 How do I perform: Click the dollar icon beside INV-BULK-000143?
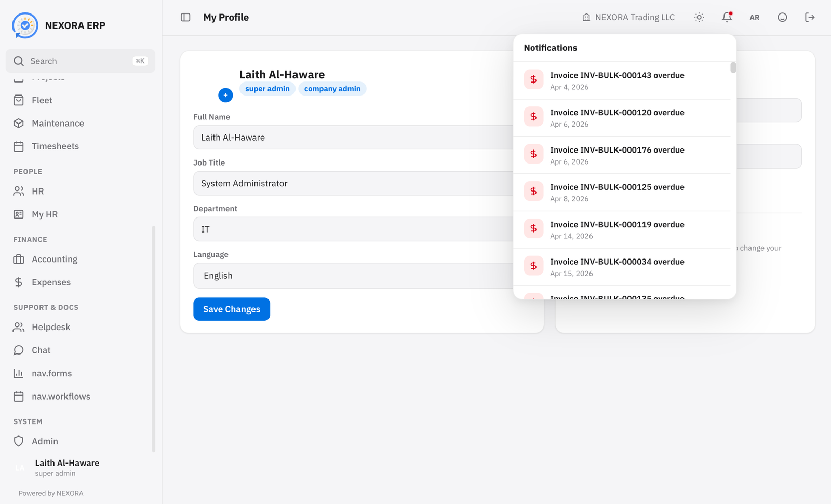(533, 79)
